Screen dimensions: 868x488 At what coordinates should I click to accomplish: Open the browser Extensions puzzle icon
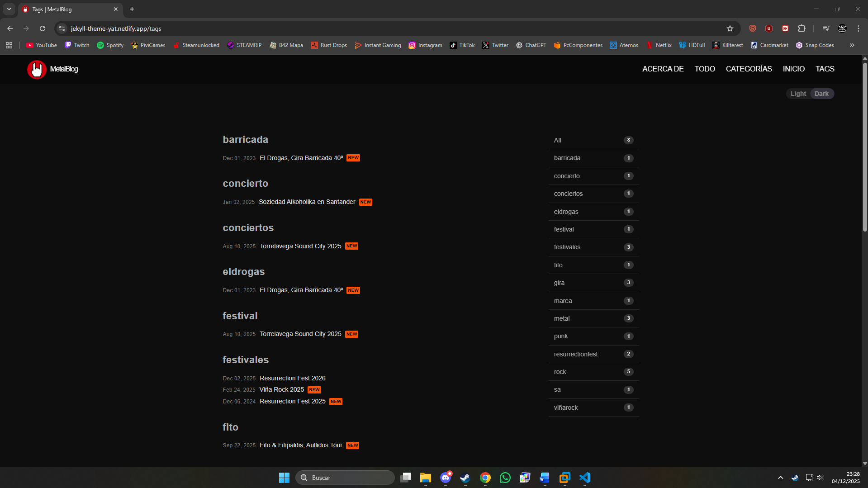coord(802,28)
